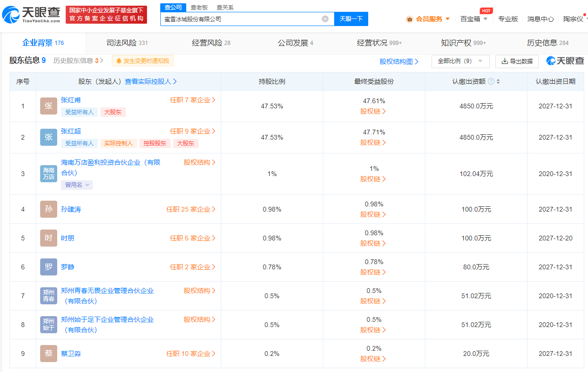
Task: Click the 天眼一下 search button
Action: [351, 19]
